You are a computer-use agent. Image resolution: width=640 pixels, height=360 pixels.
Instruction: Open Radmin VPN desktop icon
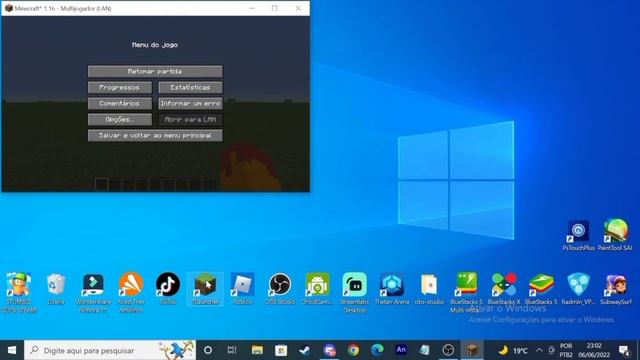pyautogui.click(x=578, y=289)
